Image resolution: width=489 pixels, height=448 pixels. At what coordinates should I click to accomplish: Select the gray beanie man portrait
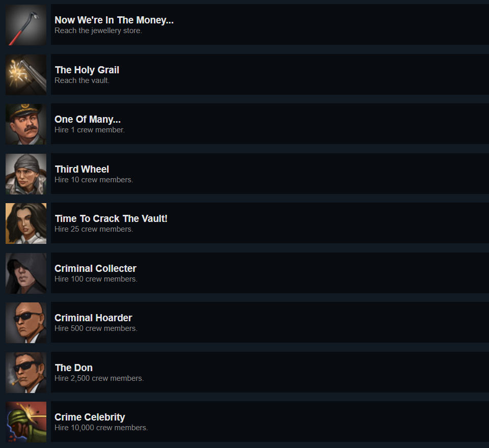pos(26,174)
